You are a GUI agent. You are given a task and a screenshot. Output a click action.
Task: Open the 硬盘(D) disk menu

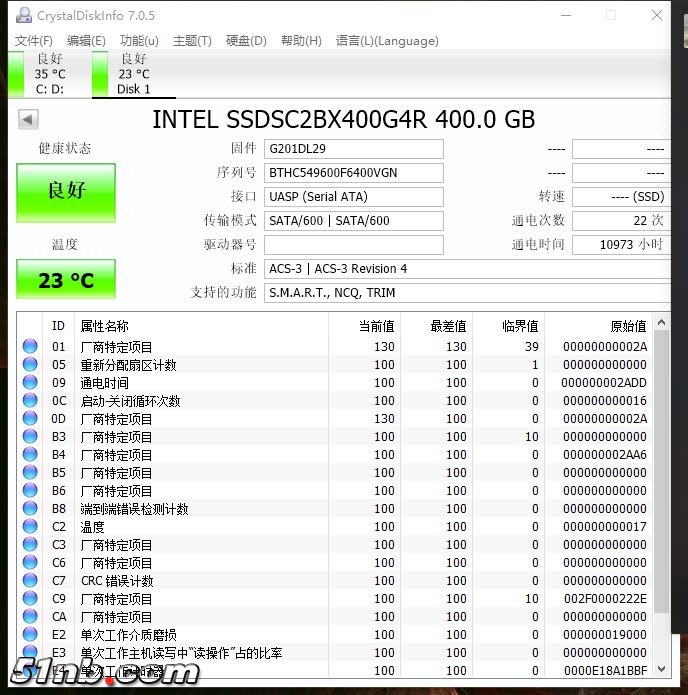246,41
